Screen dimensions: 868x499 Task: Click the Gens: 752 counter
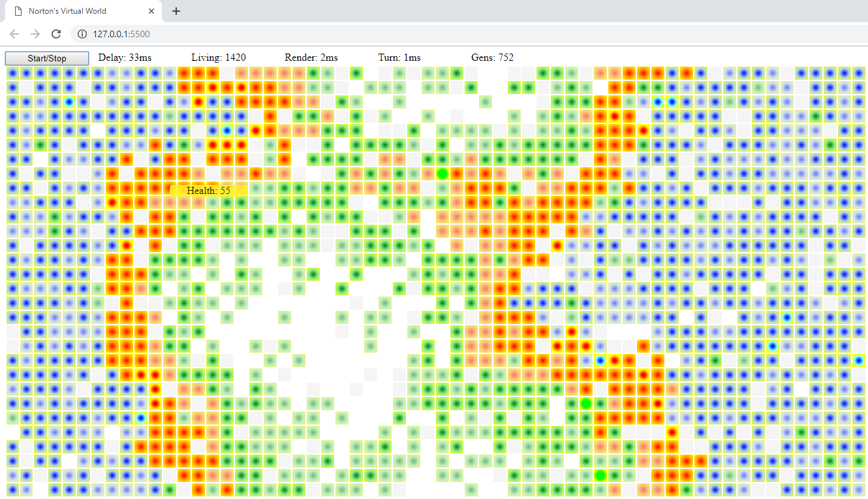tap(492, 57)
